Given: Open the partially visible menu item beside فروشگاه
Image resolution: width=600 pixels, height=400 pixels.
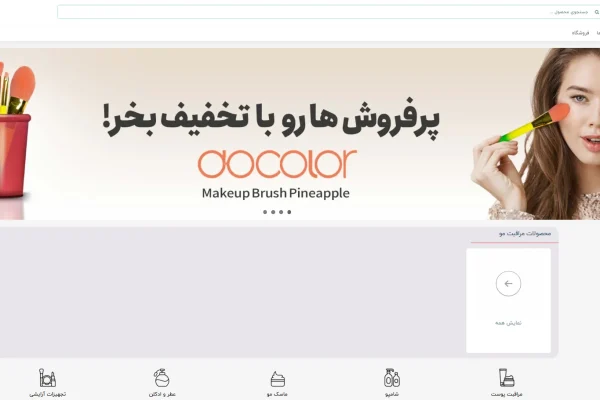Looking at the screenshot, I should point(598,33).
